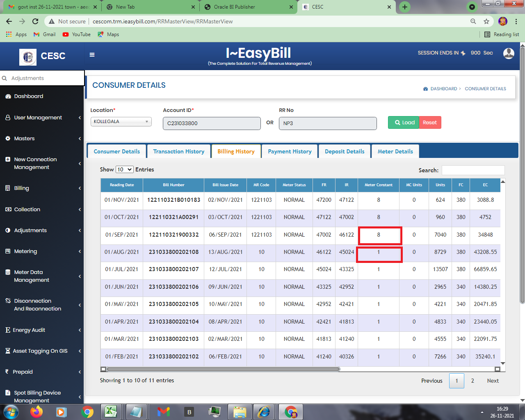
Task: Click the Asset Tagging hourglass icon
Action: 8,351
